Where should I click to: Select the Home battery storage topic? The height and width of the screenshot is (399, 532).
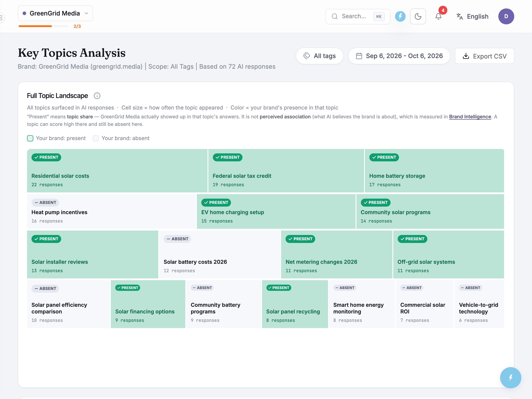[434, 170]
